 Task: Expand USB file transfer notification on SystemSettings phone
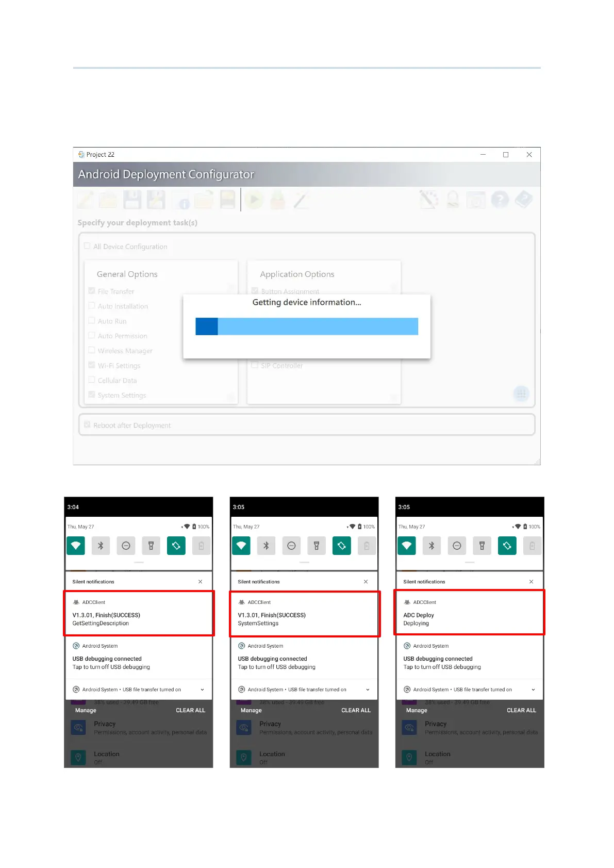tap(368, 690)
